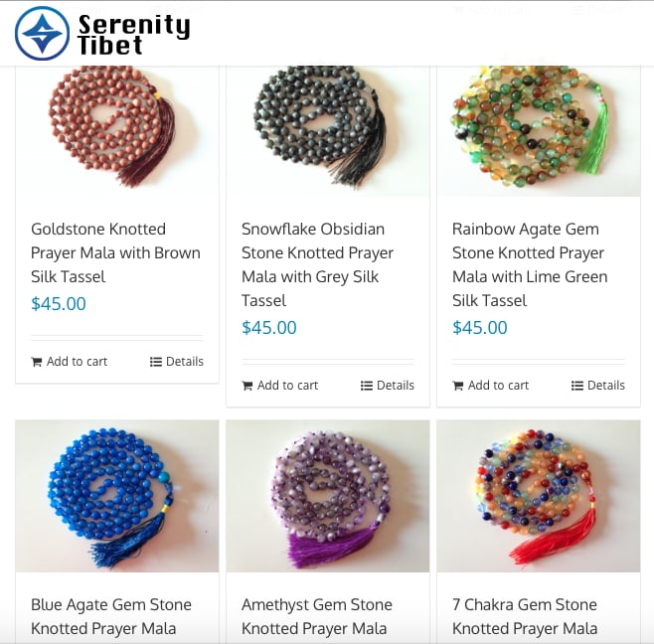This screenshot has width=654, height=644.
Task: Click the list icon beside Rainbow Agate Details
Action: [576, 386]
